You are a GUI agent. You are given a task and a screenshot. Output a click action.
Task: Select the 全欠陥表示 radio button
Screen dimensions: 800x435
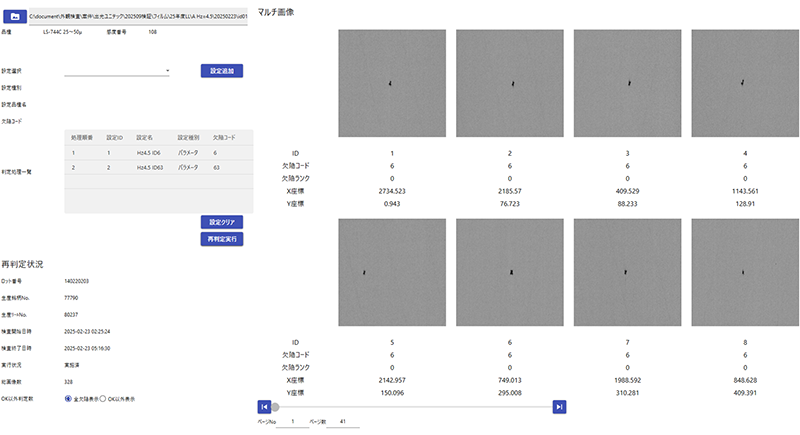point(68,399)
